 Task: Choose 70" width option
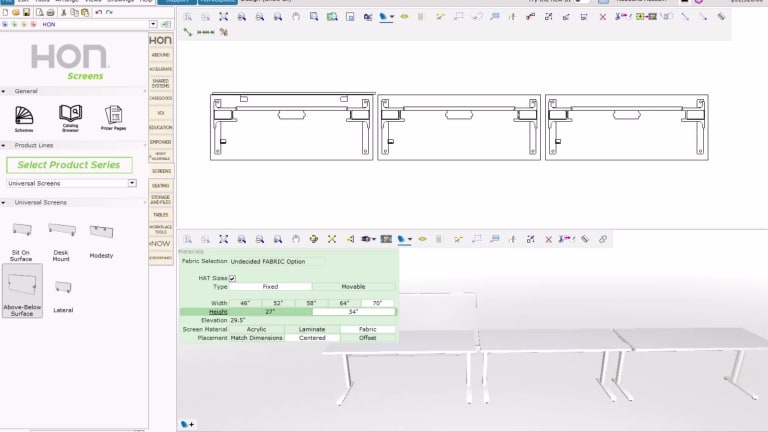coord(377,303)
